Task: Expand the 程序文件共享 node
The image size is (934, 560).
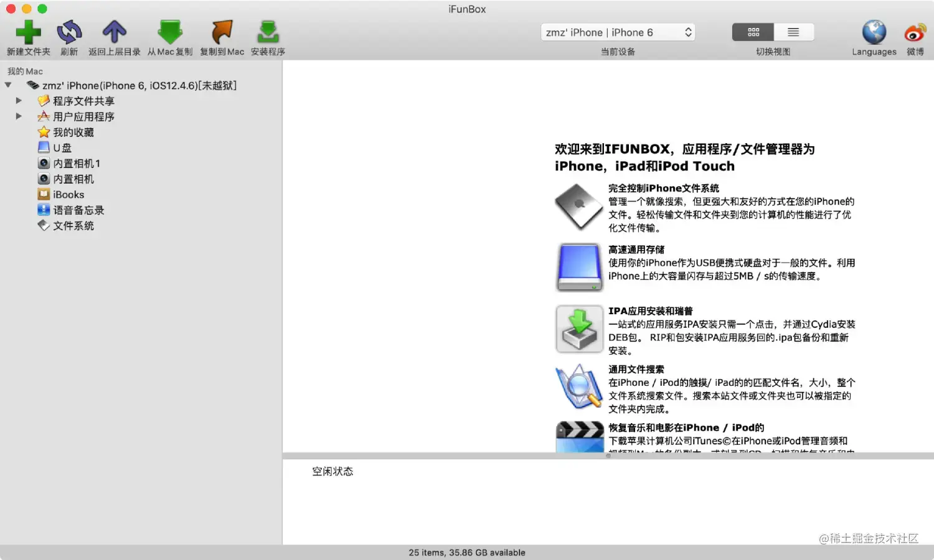Action: tap(19, 101)
